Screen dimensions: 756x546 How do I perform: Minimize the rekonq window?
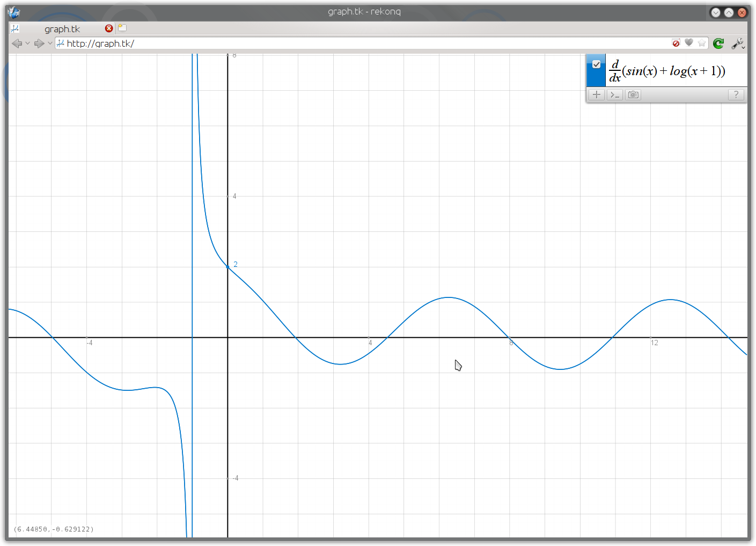tap(715, 12)
